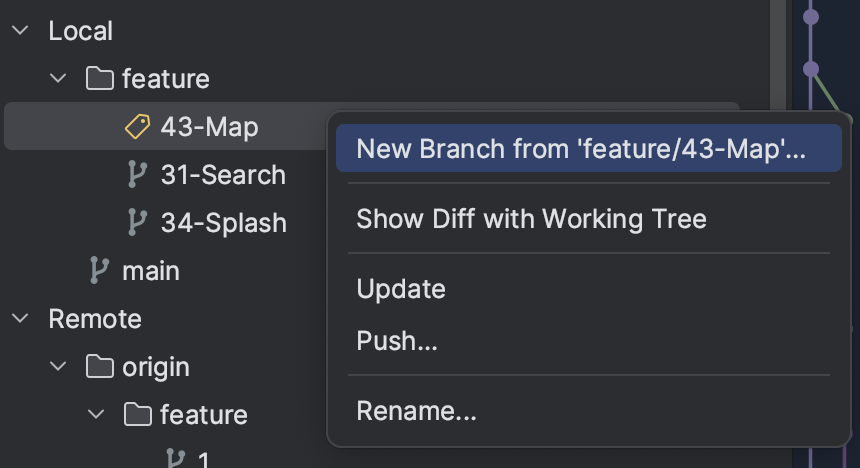Click the remote feature folder icon under origin
This screenshot has height=468, width=860.
138,414
